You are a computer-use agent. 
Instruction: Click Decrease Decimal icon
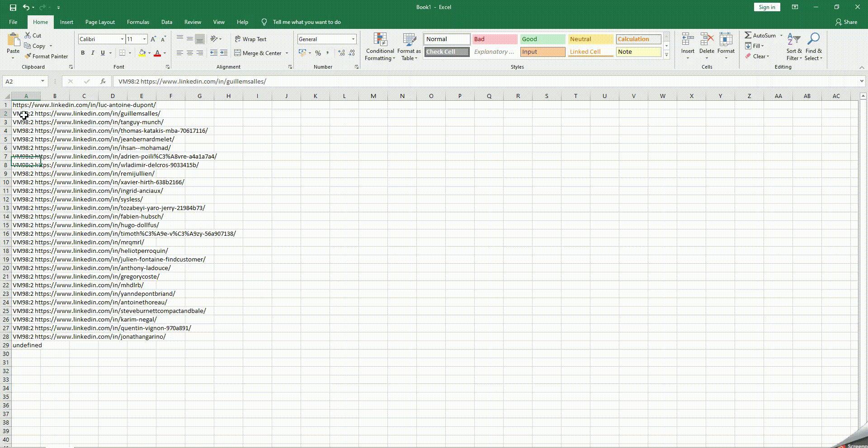coord(352,53)
